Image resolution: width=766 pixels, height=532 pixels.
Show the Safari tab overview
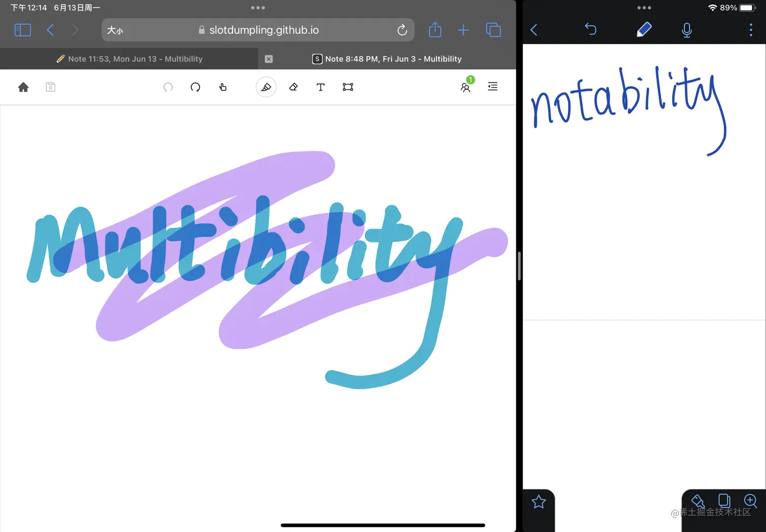[x=493, y=30]
